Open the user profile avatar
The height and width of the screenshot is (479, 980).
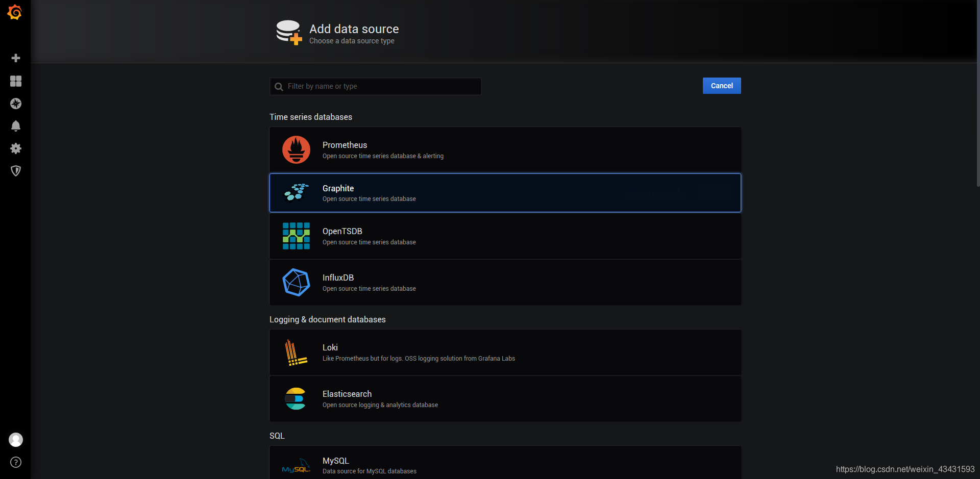pyautogui.click(x=16, y=440)
